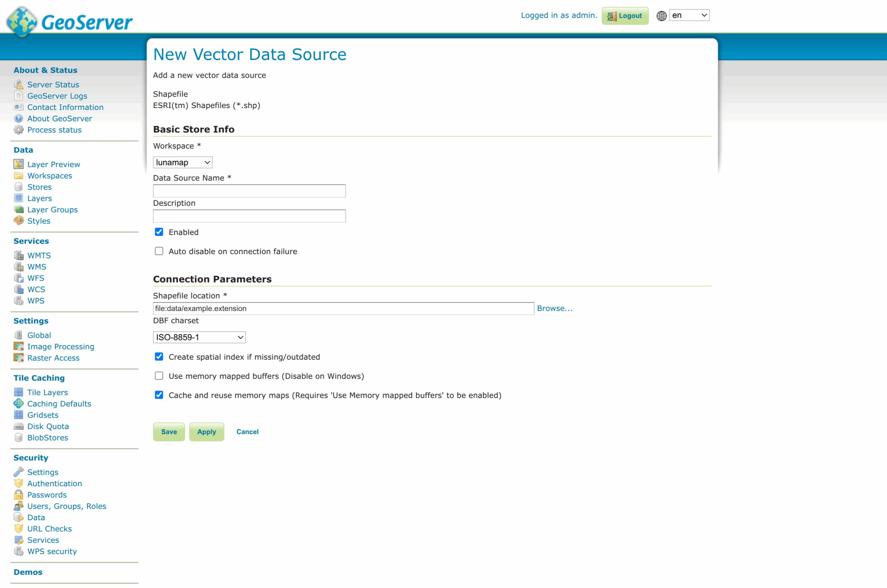Toggle Create spatial index checkbox
Image resolution: width=887 pixels, height=588 pixels.
click(x=159, y=357)
